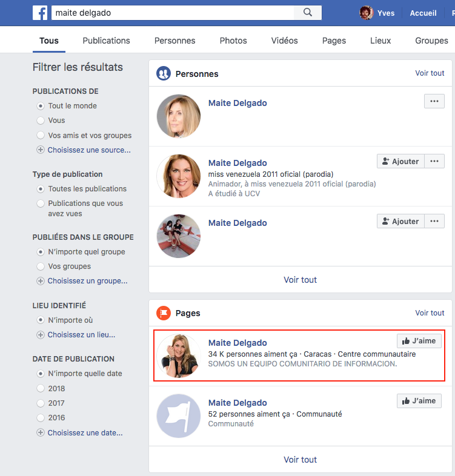The image size is (455, 476).
Task: Select Toutes les publications radio
Action: point(41,189)
